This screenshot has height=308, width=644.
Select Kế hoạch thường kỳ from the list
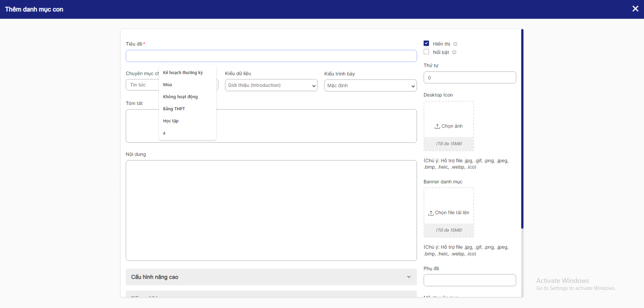point(183,73)
